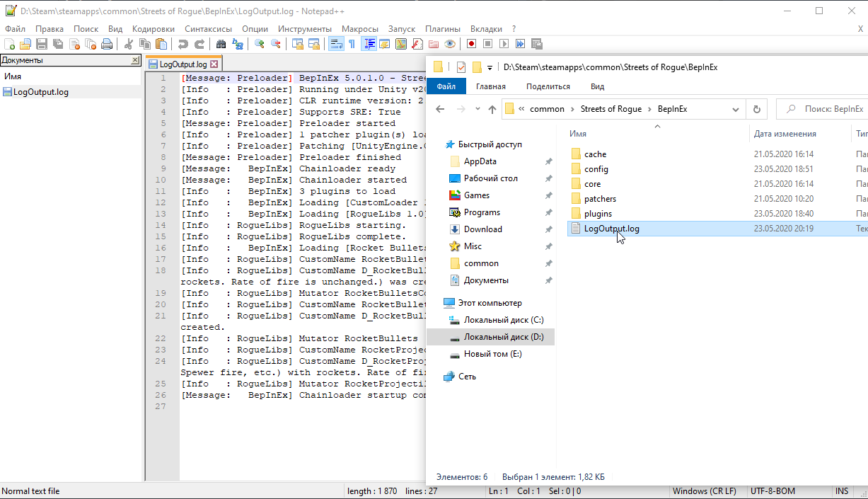The height and width of the screenshot is (499, 868).
Task: Open the Файл menu in Notepad++
Action: point(15,29)
